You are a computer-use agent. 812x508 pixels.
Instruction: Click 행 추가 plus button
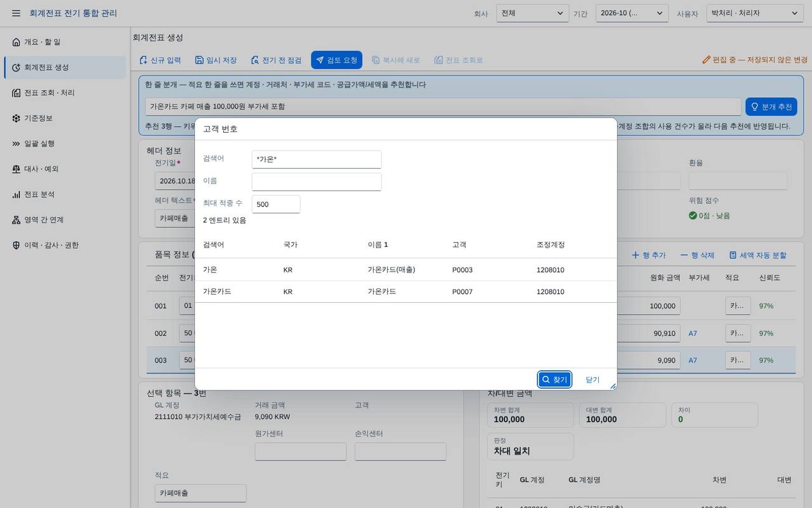tap(648, 255)
